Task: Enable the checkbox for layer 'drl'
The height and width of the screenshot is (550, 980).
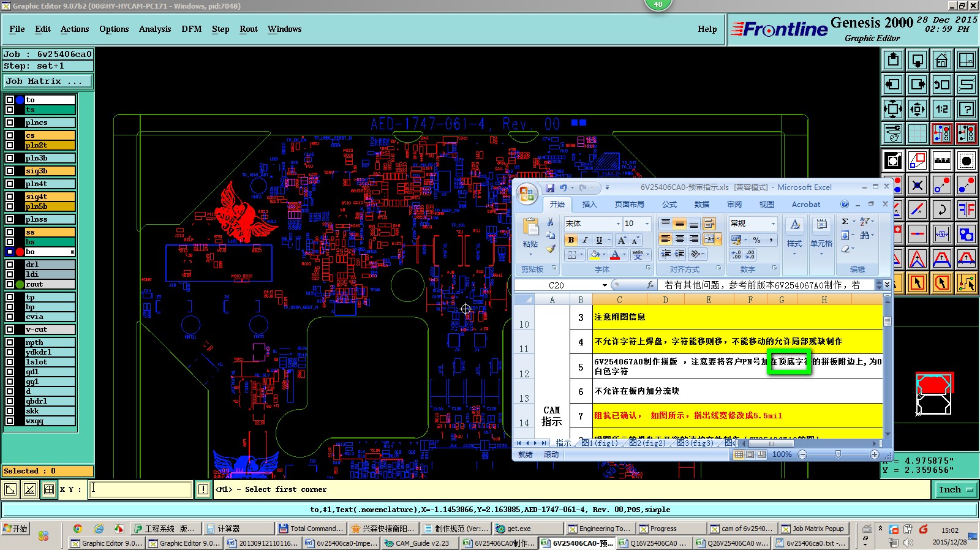Action: coord(10,265)
